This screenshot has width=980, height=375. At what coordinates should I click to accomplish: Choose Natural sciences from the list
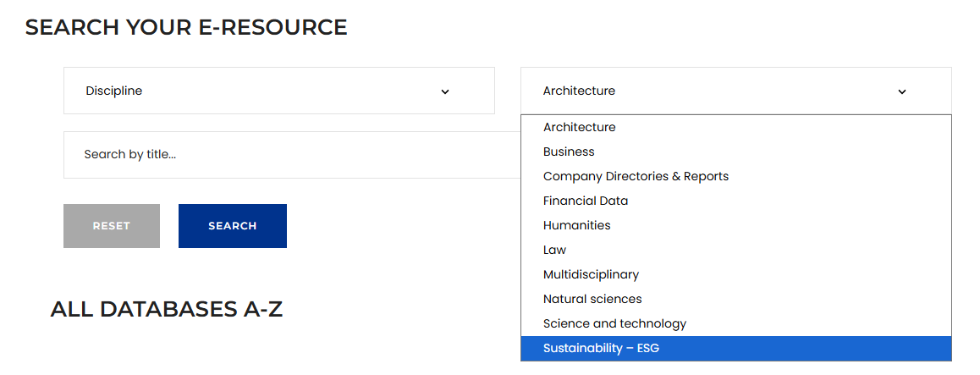point(592,299)
